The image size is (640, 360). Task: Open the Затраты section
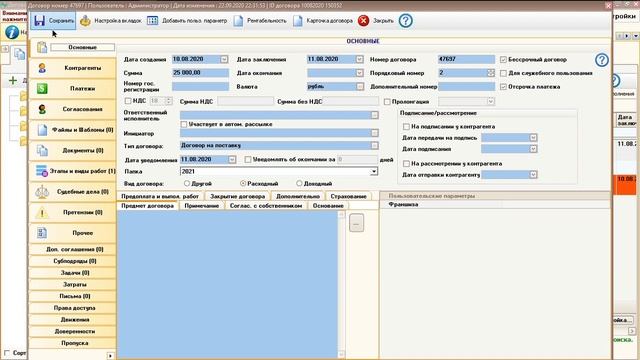pyautogui.click(x=74, y=284)
